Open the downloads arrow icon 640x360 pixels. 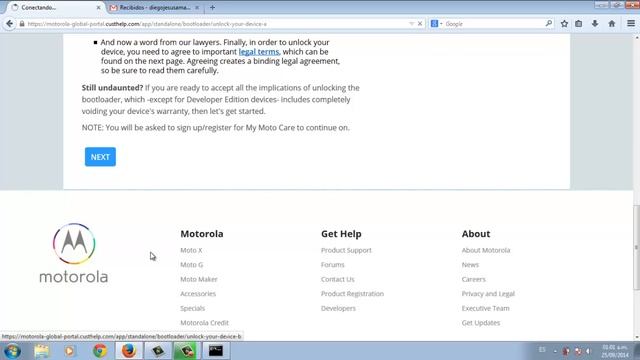[595, 24]
